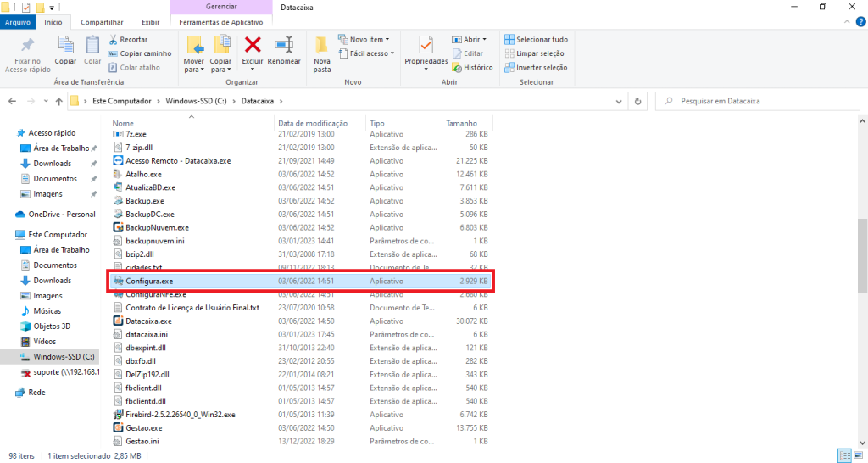Click the Renomear icon
This screenshot has height=463, width=868.
(x=284, y=45)
